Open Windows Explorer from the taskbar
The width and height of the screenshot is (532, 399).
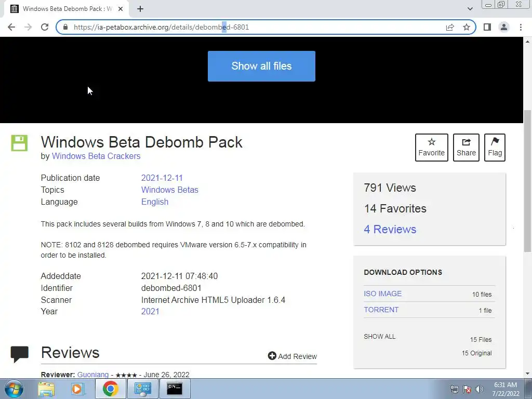coord(46,389)
